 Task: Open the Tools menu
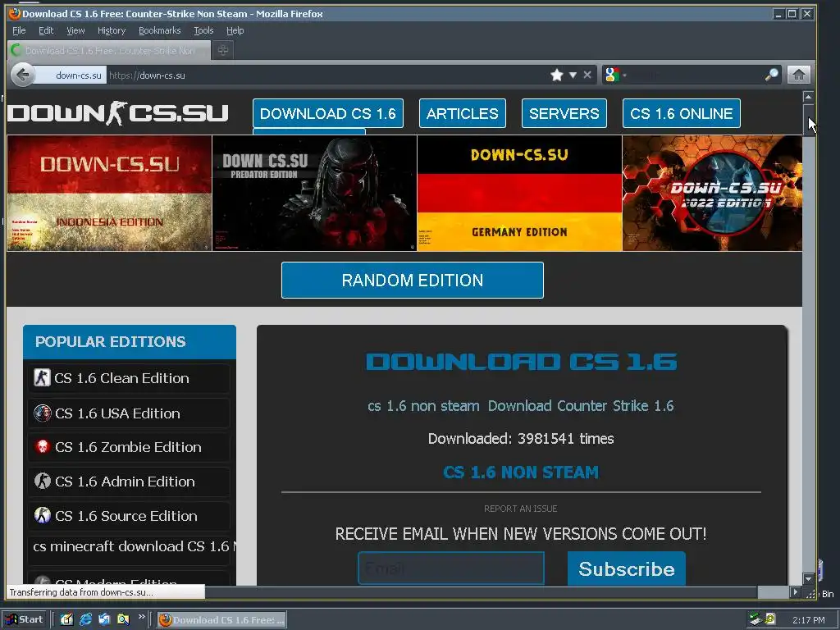click(x=203, y=30)
